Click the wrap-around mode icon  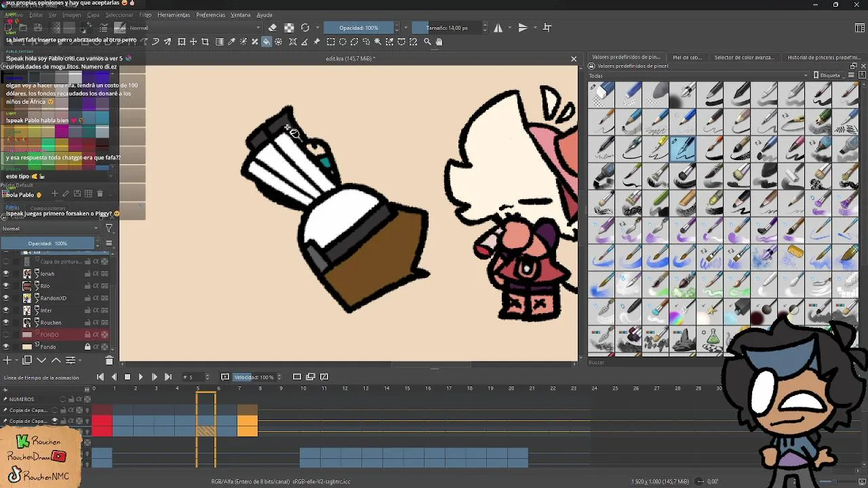point(547,28)
